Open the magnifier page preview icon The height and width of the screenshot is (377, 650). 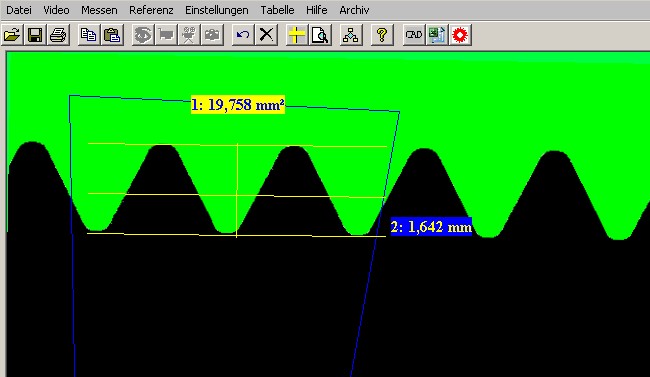click(320, 35)
